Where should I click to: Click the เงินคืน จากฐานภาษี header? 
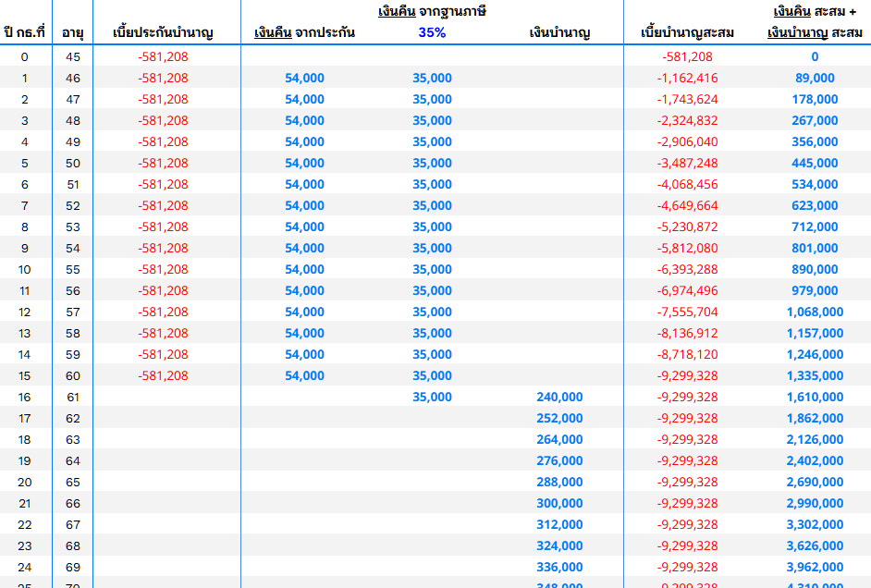pyautogui.click(x=432, y=12)
